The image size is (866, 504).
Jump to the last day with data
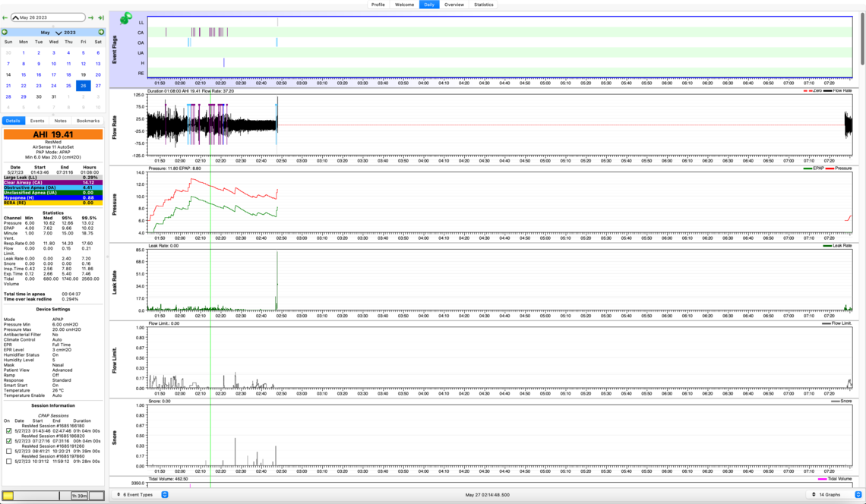tap(100, 17)
